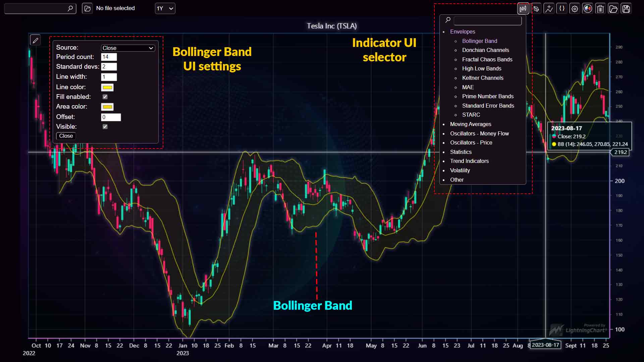Toggle the Fill enabled checkbox
The height and width of the screenshot is (362, 644).
tap(105, 97)
